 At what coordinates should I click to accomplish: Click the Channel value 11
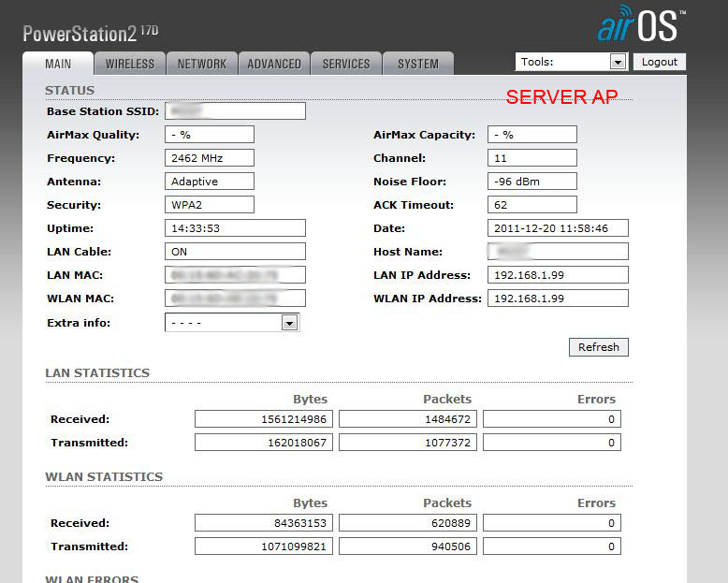tap(532, 158)
